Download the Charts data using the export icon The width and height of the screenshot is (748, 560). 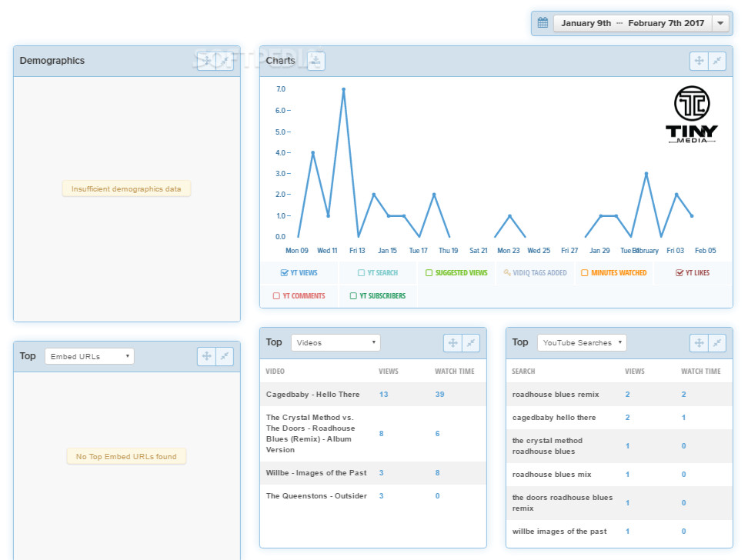(316, 61)
